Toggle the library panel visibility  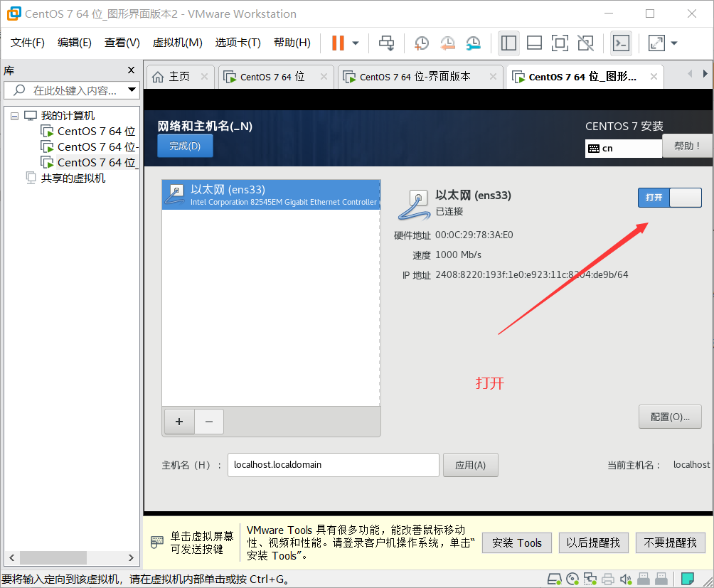(x=508, y=43)
